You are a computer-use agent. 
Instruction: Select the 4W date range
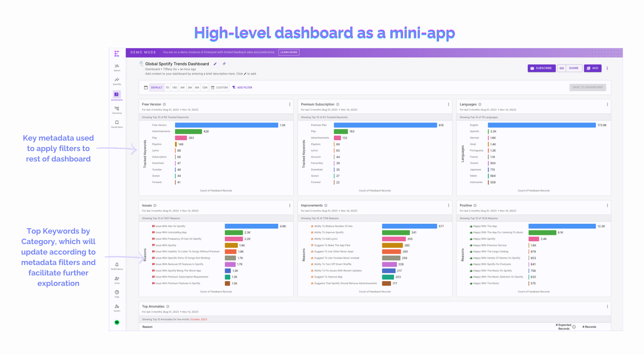tap(182, 88)
